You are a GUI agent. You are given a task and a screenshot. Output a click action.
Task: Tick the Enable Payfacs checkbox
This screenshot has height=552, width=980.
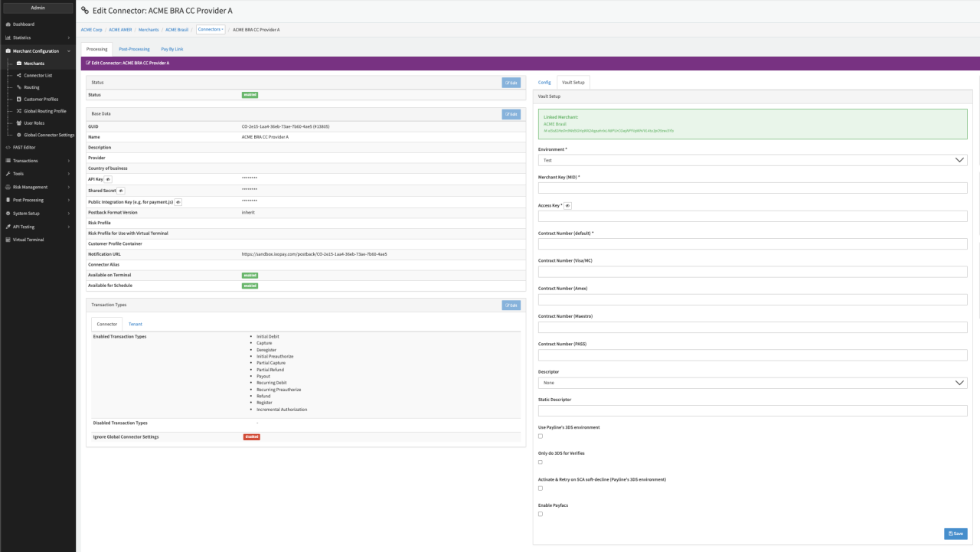click(x=541, y=514)
